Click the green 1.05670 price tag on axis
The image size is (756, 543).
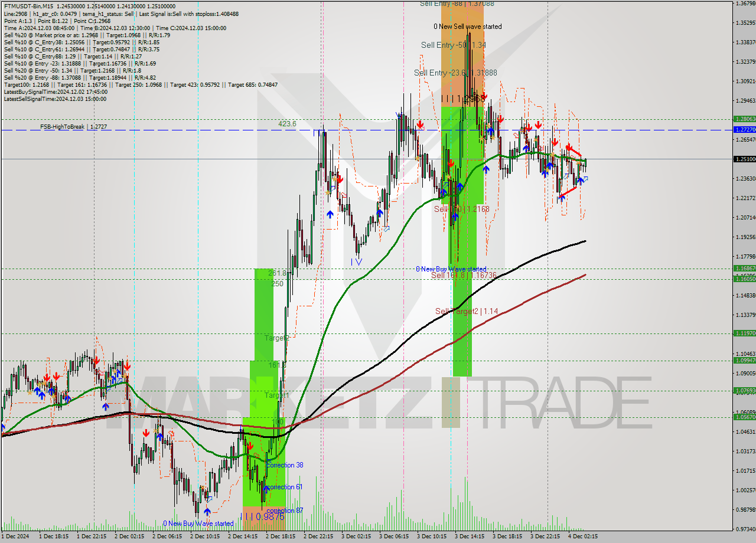(x=745, y=417)
